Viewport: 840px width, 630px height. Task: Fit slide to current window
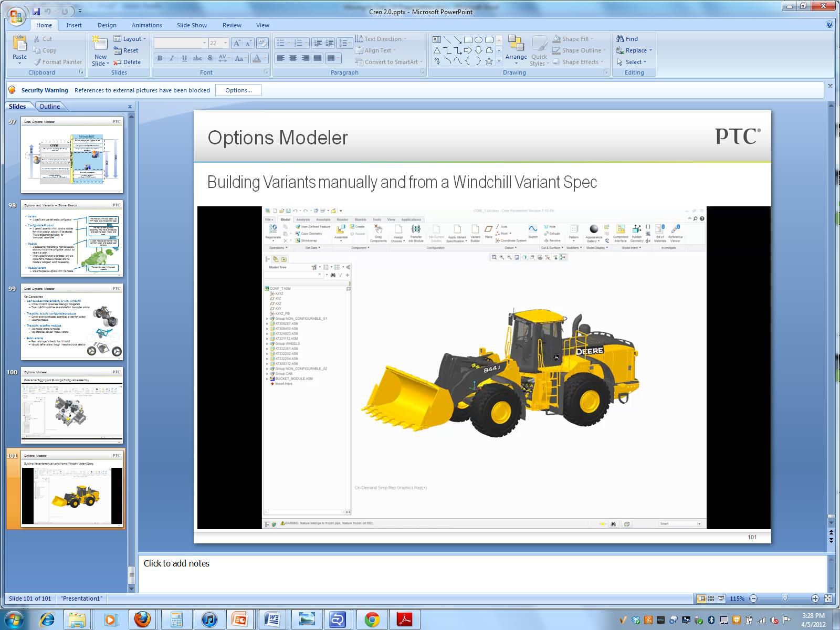pos(828,598)
